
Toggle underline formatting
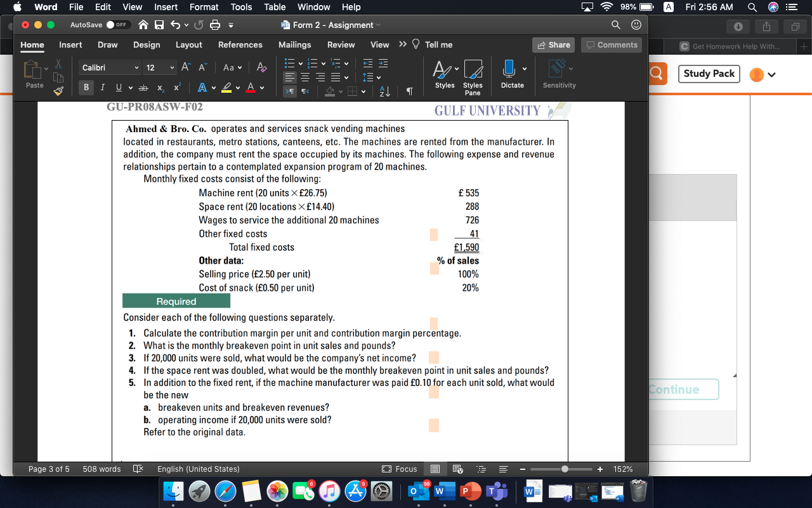[x=119, y=88]
